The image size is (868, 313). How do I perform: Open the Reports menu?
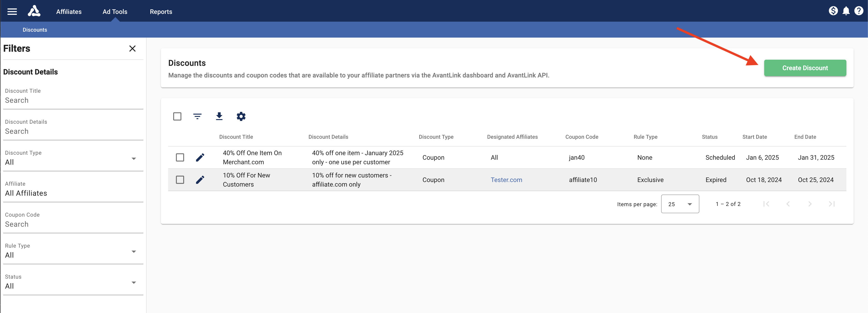[x=161, y=12]
